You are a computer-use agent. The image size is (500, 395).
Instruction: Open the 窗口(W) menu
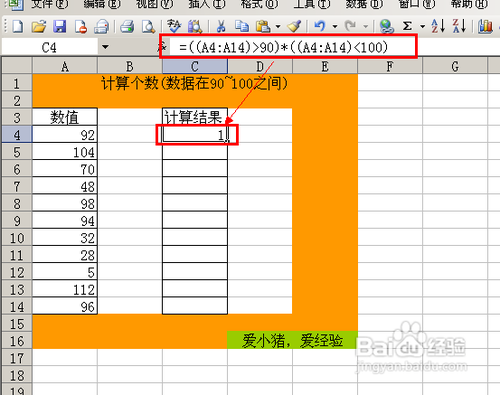pyautogui.click(x=417, y=4)
